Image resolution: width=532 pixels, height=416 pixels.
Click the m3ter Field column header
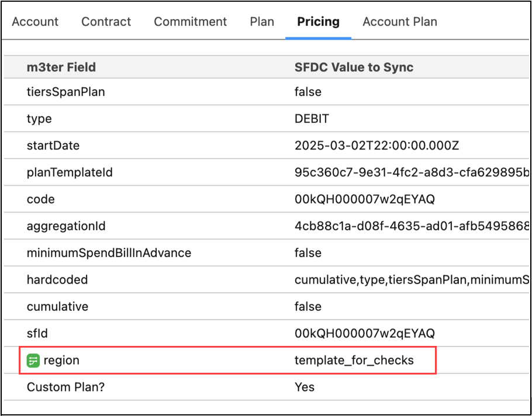[x=61, y=67]
